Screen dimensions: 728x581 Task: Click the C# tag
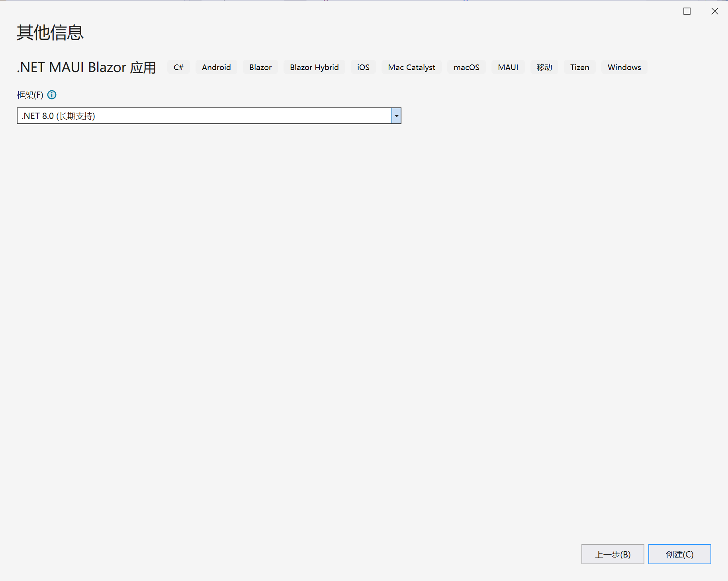coord(178,67)
